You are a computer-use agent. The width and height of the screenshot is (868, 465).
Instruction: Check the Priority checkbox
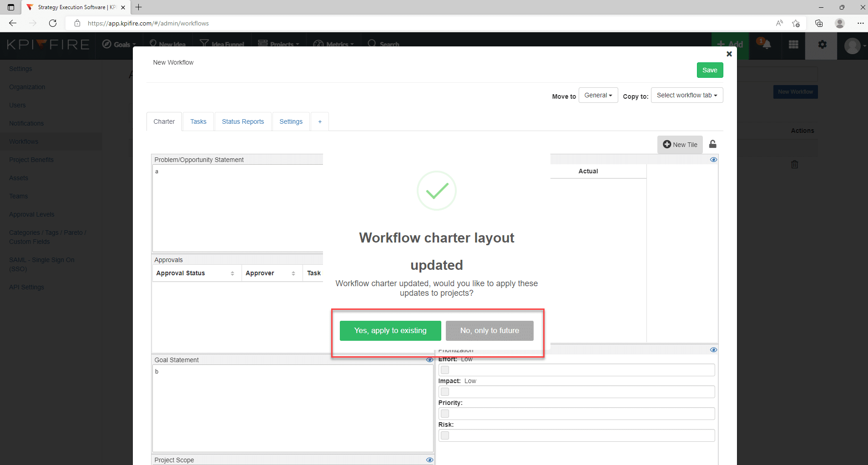pos(445,414)
